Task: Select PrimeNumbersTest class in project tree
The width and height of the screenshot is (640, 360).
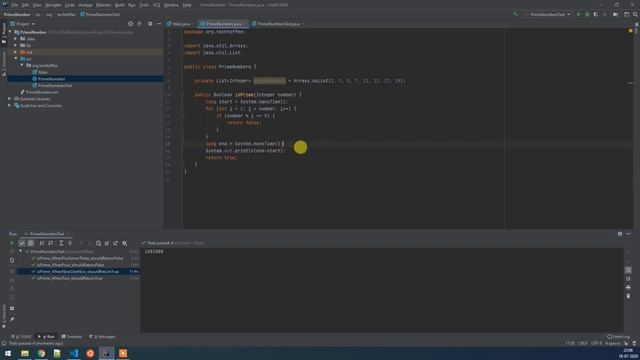Action: [55, 85]
